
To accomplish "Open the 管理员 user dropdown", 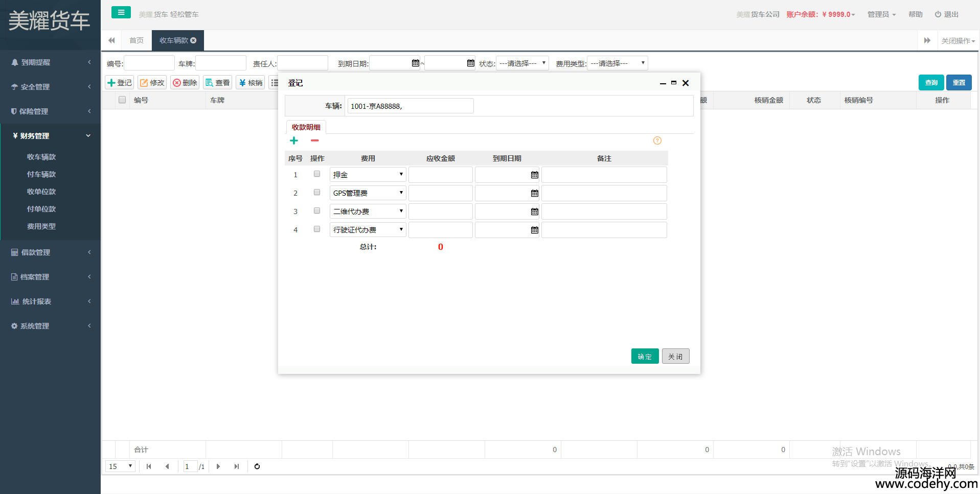I will (x=882, y=14).
